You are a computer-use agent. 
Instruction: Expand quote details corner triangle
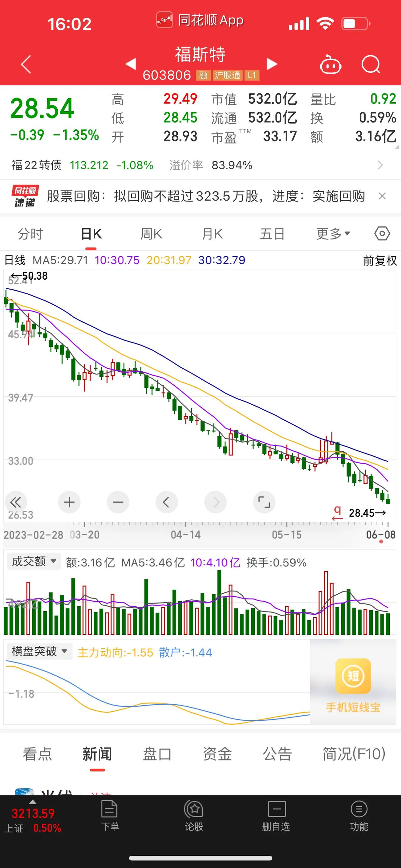[x=396, y=147]
